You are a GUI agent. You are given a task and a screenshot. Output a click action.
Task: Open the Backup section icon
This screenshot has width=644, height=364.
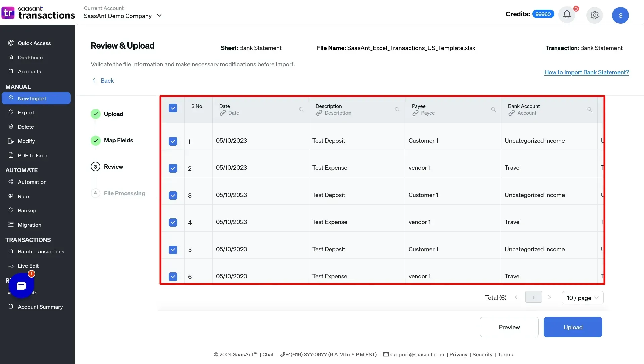[x=10, y=210]
